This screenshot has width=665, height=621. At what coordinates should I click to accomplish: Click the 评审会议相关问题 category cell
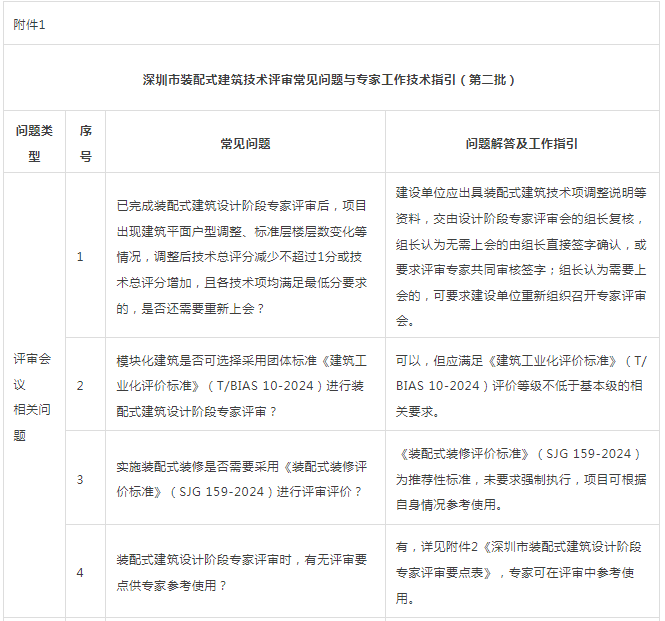tap(35, 397)
